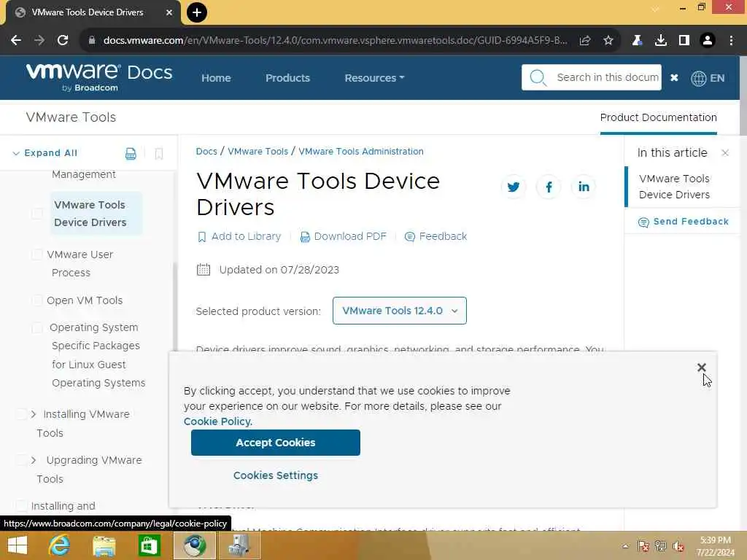The width and height of the screenshot is (747, 560).
Task: Check the VMware Tools Device Drivers checkbox
Action: [36, 214]
